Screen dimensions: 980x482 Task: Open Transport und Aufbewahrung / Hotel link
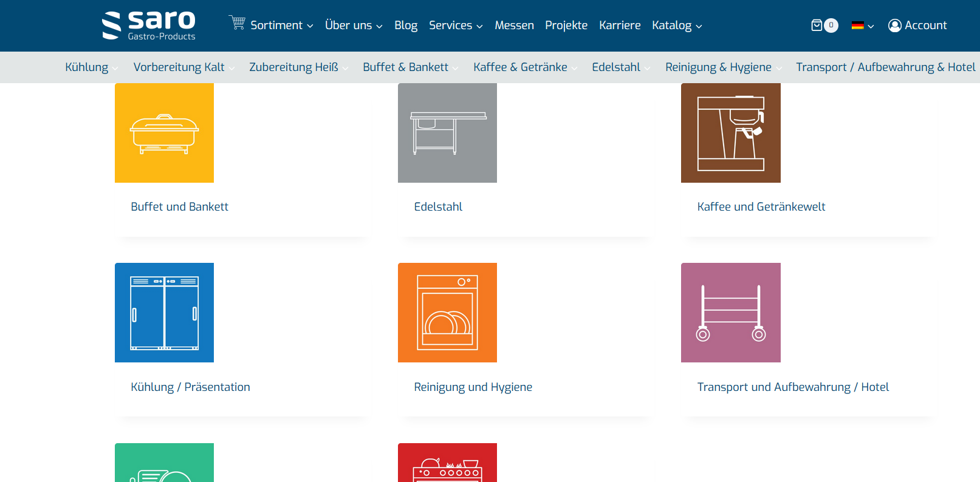point(793,387)
